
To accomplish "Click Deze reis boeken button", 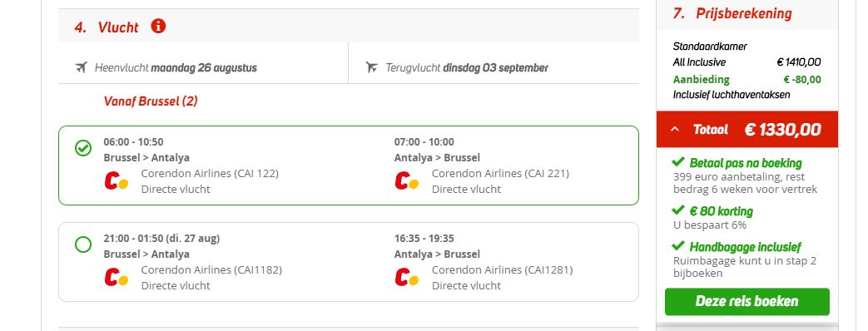I will [x=746, y=302].
